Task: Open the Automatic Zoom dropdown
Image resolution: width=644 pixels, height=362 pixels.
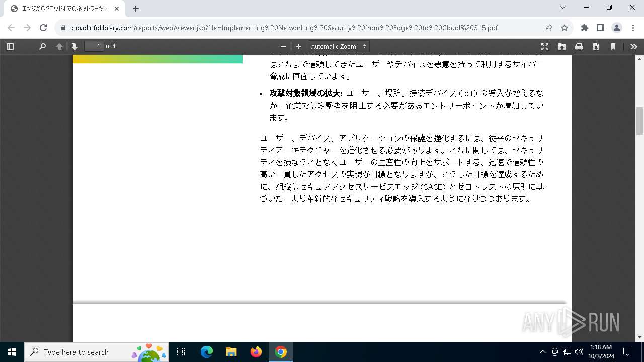Action: [339, 46]
